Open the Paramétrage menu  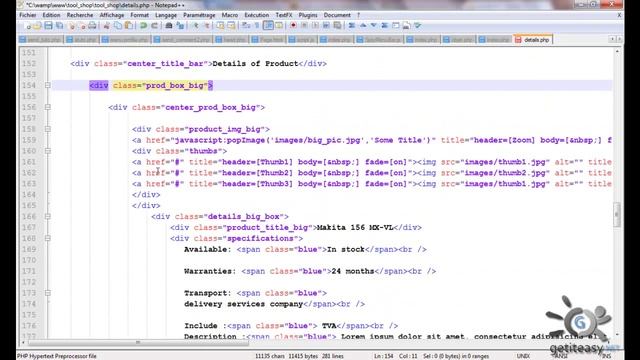click(199, 15)
